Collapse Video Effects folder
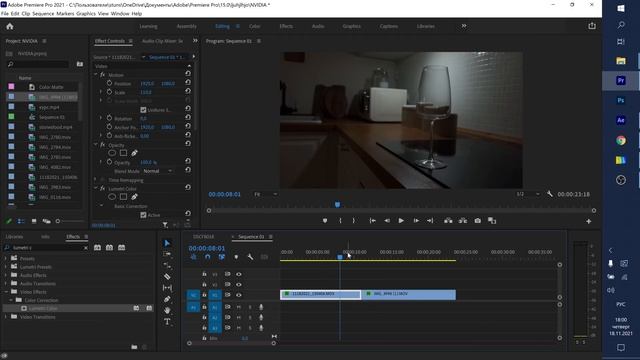This screenshot has width=640, height=360. coord(6,292)
